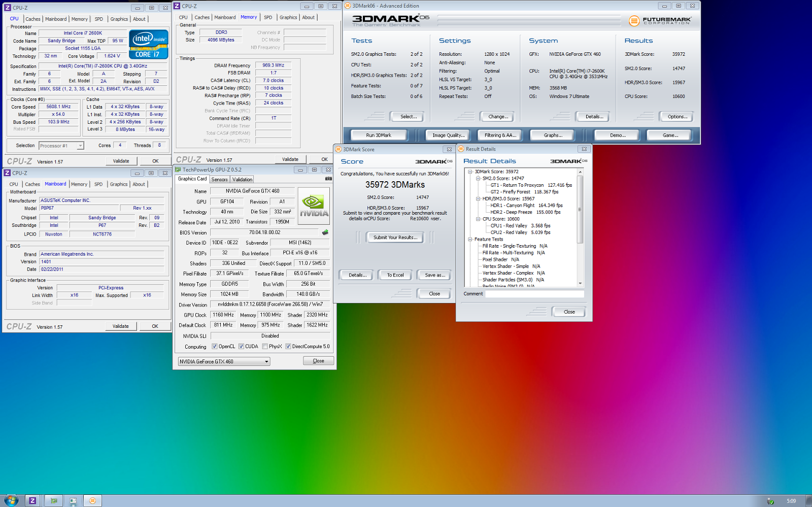The width and height of the screenshot is (812, 507).
Task: Click the Result Details vertical scrollbar thumb
Action: coord(580,210)
